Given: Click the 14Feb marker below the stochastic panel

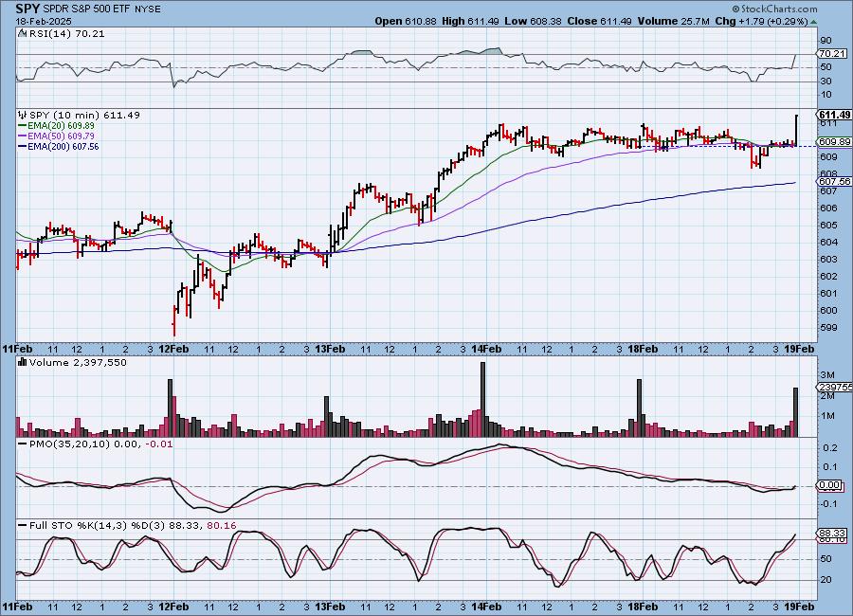Looking at the screenshot, I should pos(486,607).
